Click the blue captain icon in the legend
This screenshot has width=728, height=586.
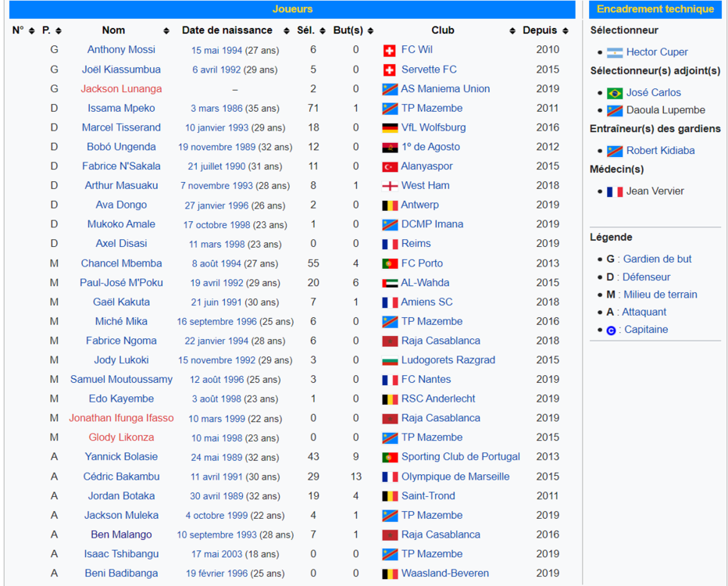click(611, 331)
